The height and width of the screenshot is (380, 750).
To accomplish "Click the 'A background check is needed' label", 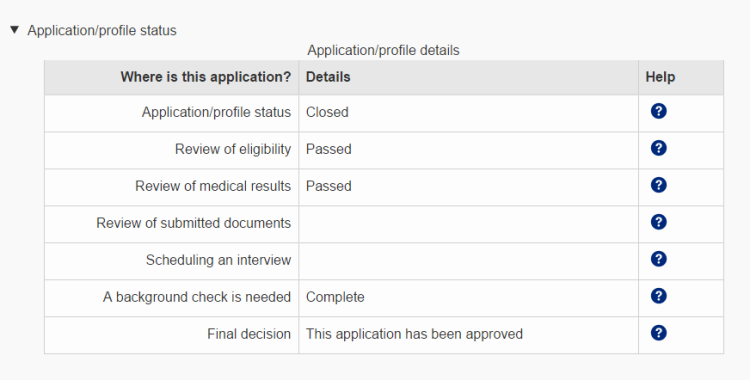I will pos(197,297).
